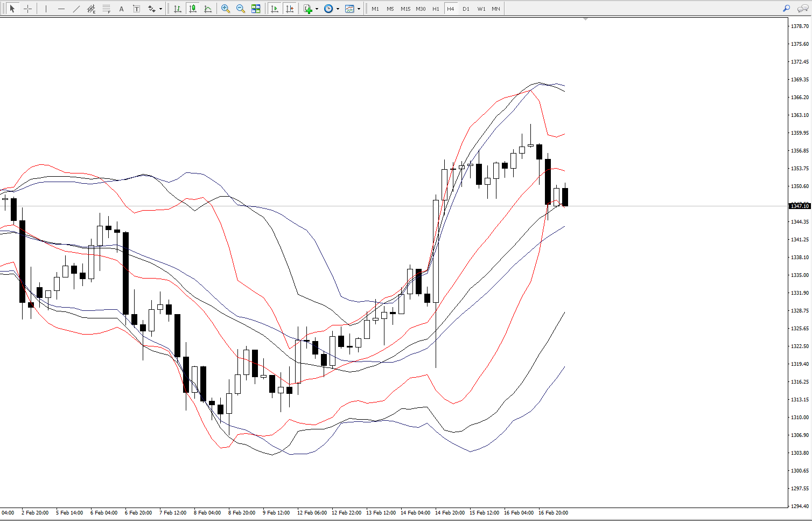
Task: Switch chart to Bar Chart mode
Action: tap(177, 9)
